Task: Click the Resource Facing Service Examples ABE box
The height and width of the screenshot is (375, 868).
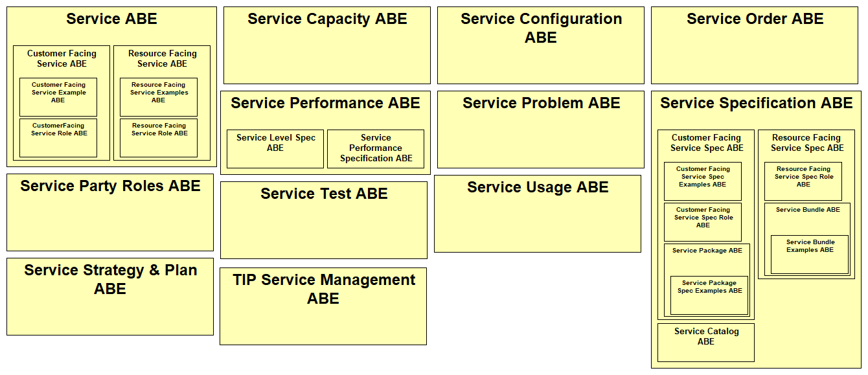Action: coord(159,97)
